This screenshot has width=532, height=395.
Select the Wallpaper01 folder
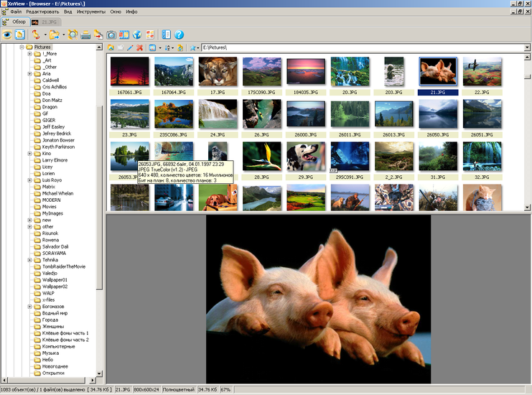(55, 280)
